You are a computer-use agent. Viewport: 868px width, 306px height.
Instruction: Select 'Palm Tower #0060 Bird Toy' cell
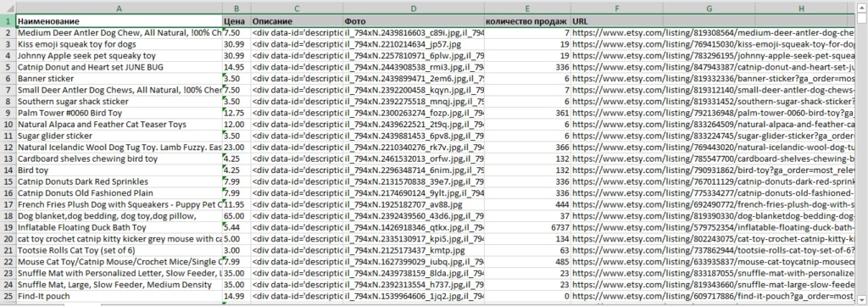(x=119, y=113)
